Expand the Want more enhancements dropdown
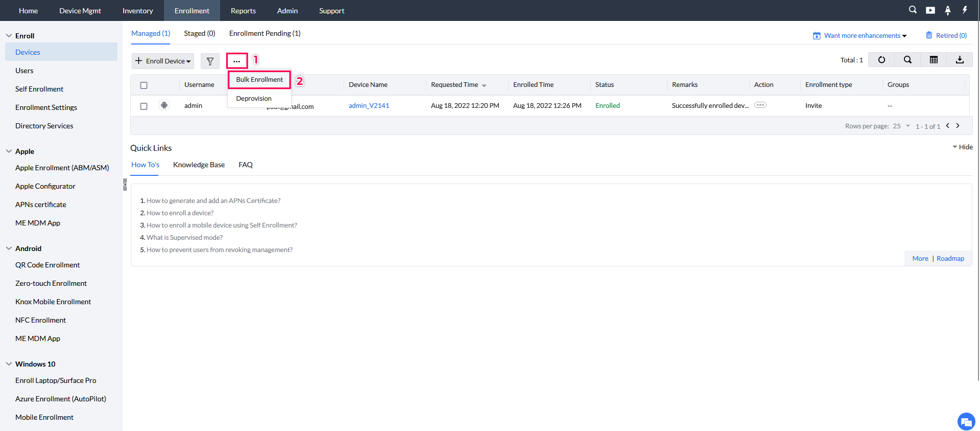This screenshot has width=980, height=431. point(865,36)
